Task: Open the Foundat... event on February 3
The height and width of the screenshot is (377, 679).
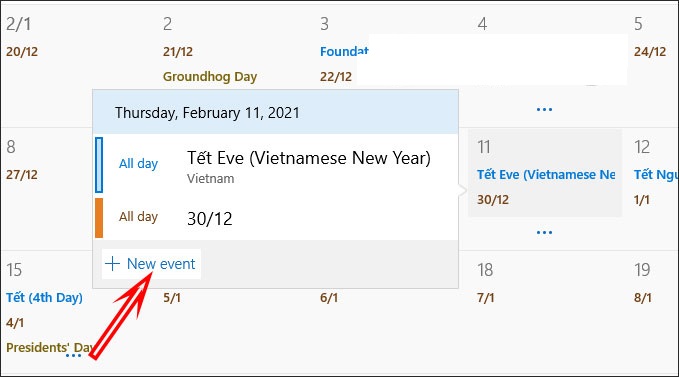Action: [x=344, y=52]
